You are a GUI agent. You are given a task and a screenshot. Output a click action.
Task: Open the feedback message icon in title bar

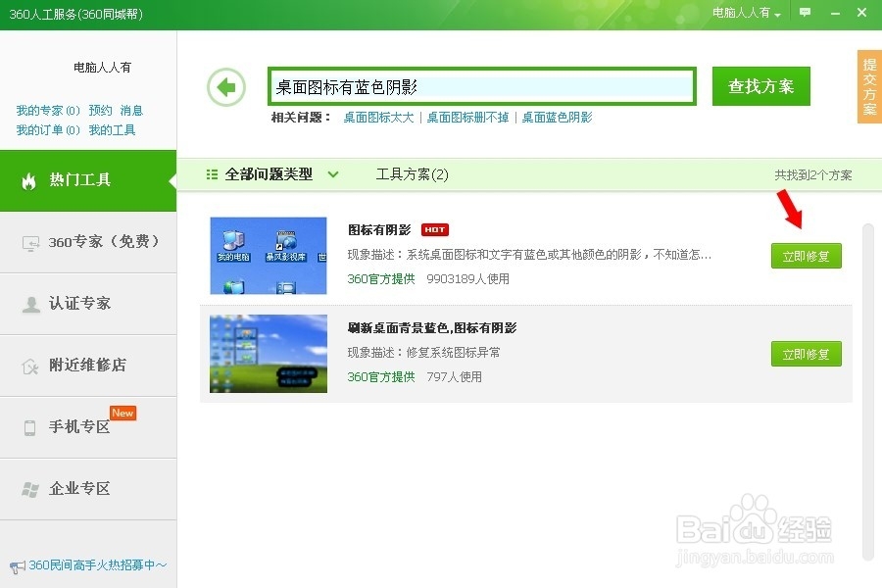point(805,13)
